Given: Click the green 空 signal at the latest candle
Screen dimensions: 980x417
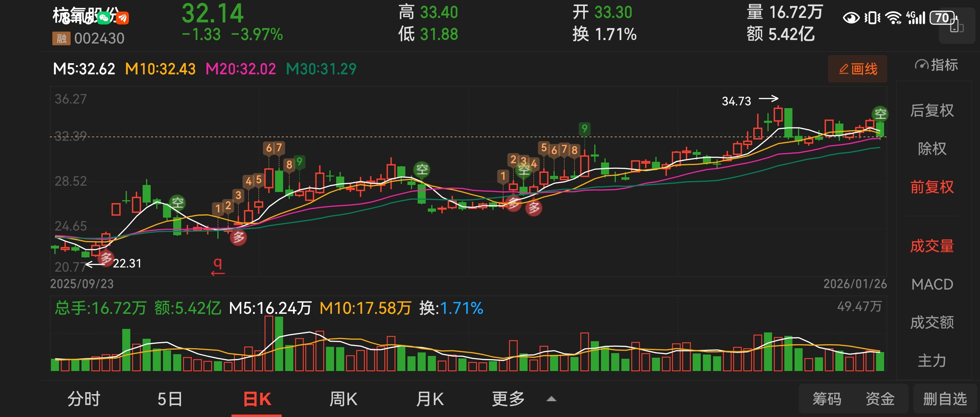Looking at the screenshot, I should click(x=880, y=113).
